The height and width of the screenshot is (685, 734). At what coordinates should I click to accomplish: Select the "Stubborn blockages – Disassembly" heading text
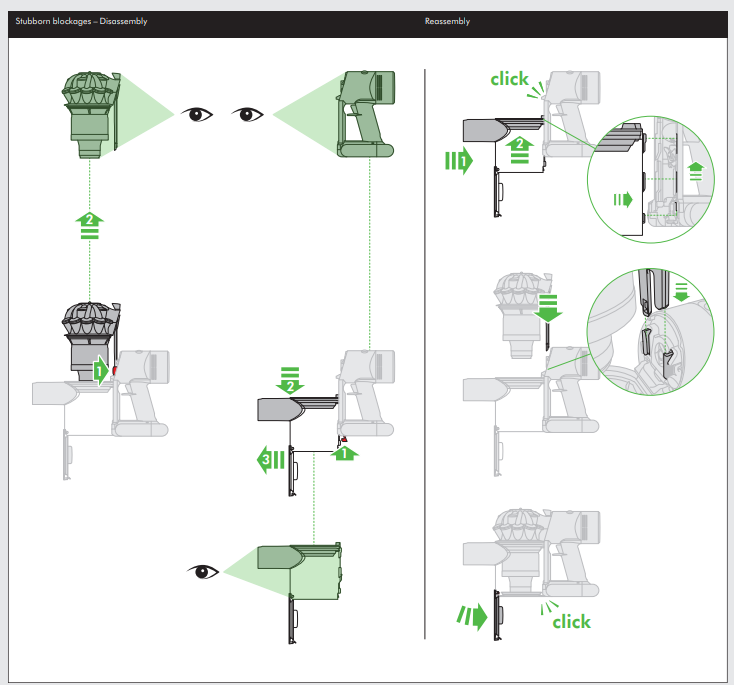click(x=81, y=21)
